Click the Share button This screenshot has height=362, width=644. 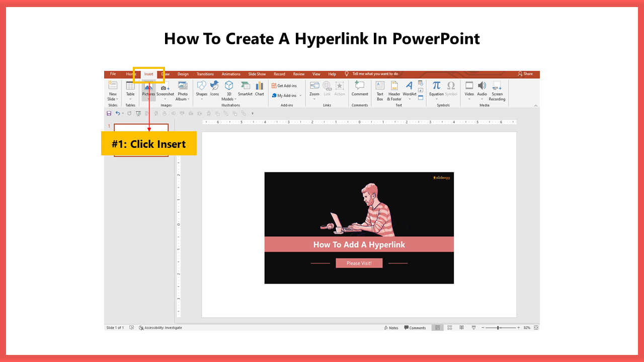pyautogui.click(x=525, y=74)
